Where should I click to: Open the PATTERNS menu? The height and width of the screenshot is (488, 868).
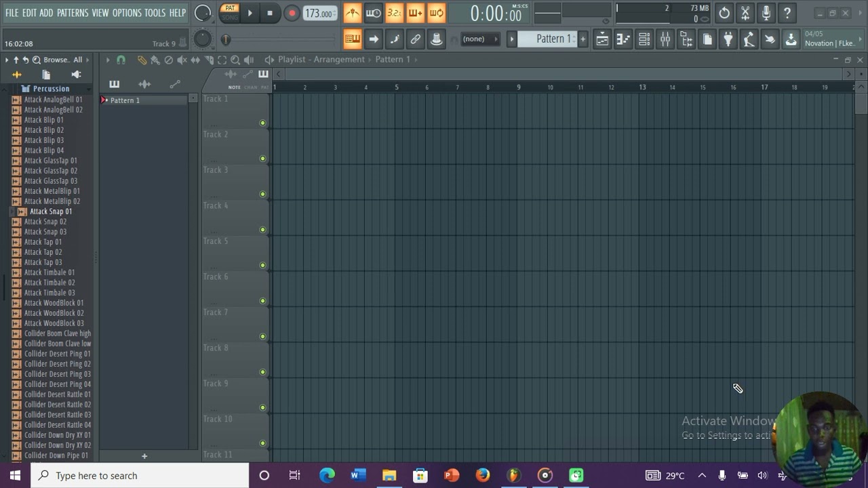pos(73,13)
